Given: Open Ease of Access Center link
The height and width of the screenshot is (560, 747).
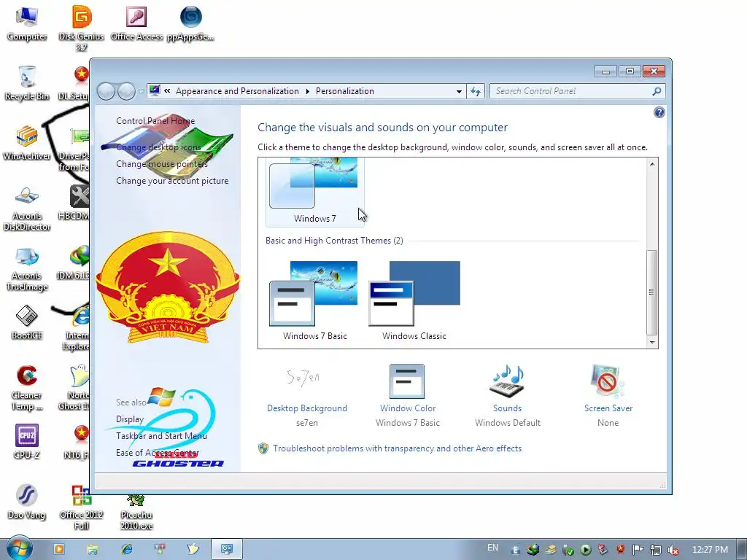Looking at the screenshot, I should (158, 452).
